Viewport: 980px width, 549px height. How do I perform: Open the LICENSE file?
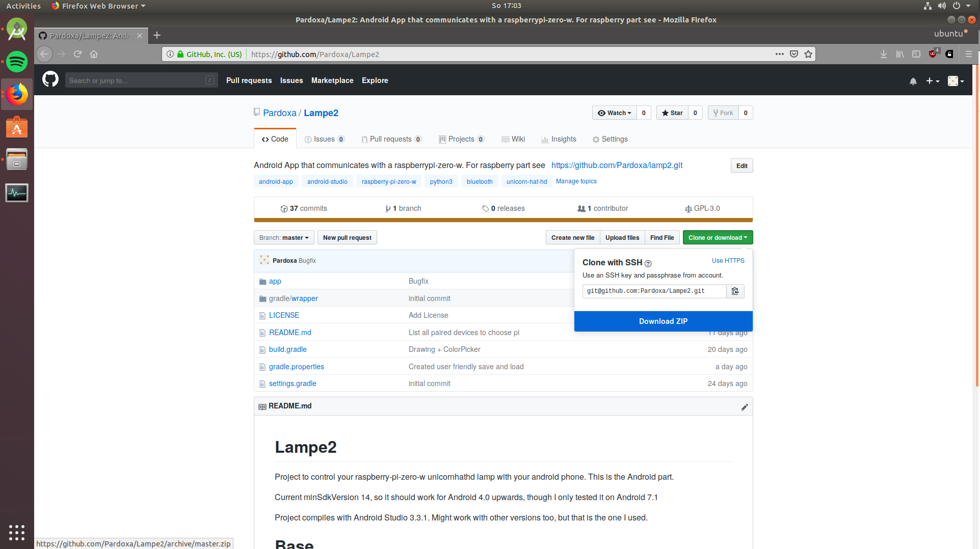point(284,316)
